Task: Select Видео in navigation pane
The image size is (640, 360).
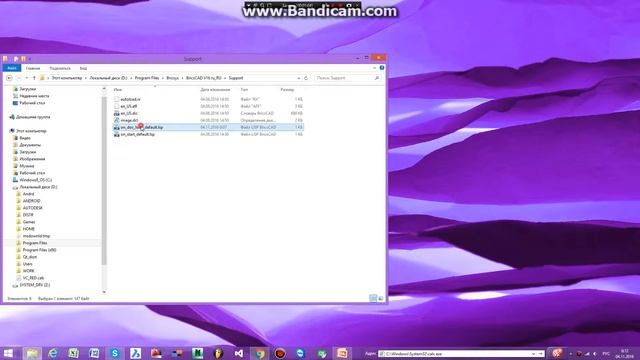Action: [25, 138]
